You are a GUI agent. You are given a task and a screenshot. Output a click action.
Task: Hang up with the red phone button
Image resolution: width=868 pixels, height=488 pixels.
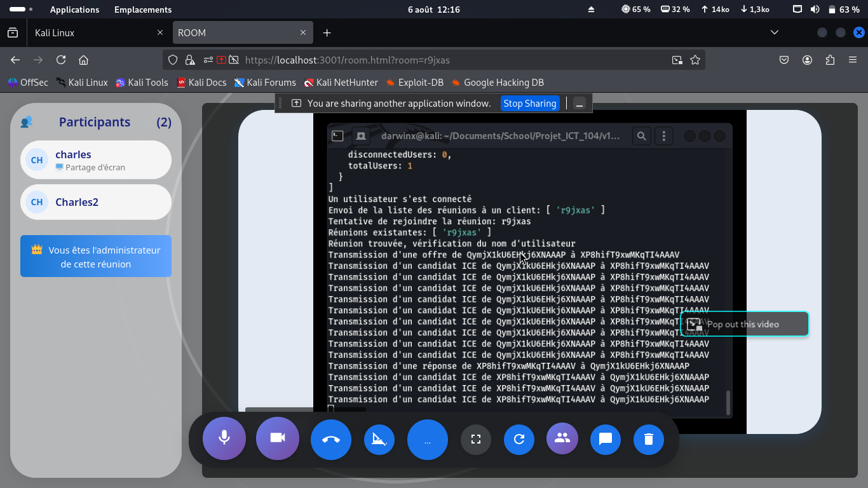[331, 439]
